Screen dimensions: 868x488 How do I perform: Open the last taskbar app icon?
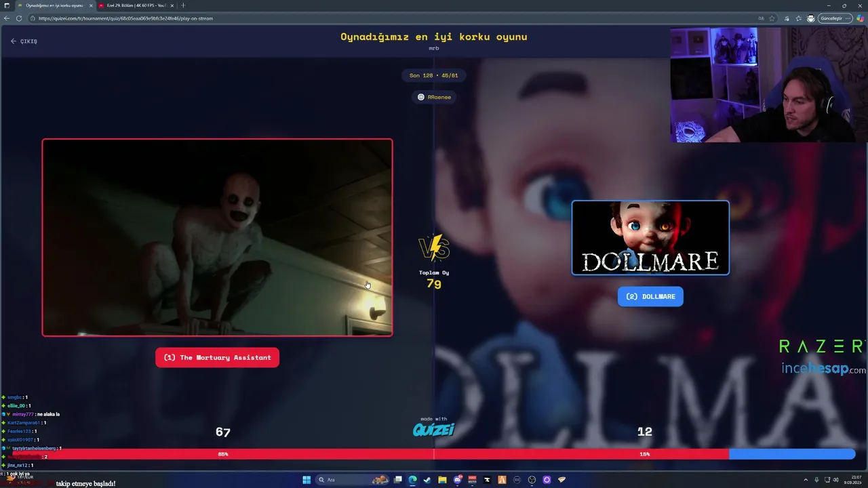click(x=561, y=480)
